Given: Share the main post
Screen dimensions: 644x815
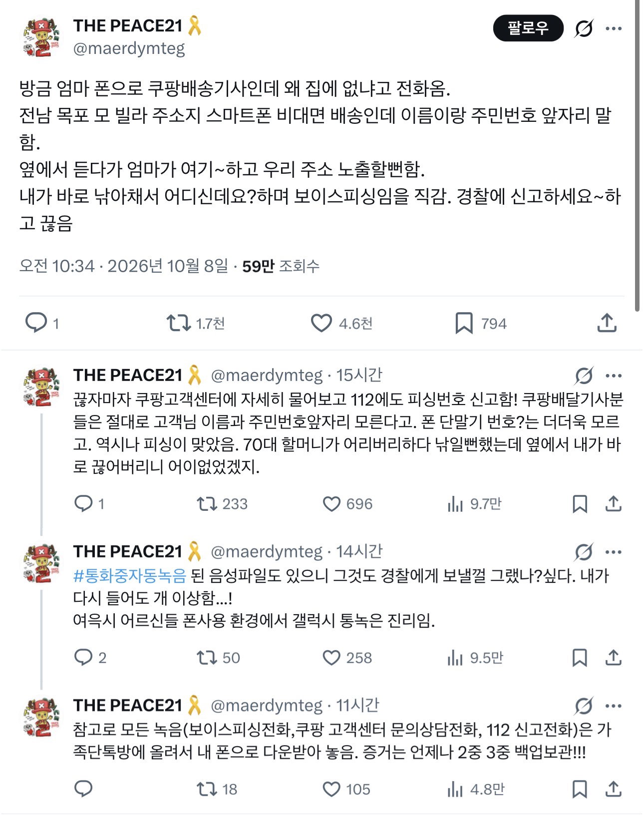Looking at the screenshot, I should coord(607,323).
